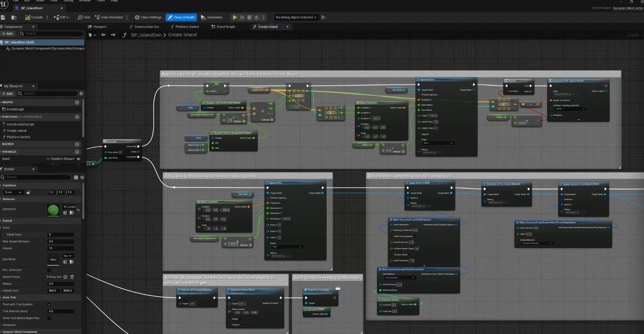644x334 pixels.
Task: Toggle Seed variable visibility eye icon
Action: click(79, 159)
